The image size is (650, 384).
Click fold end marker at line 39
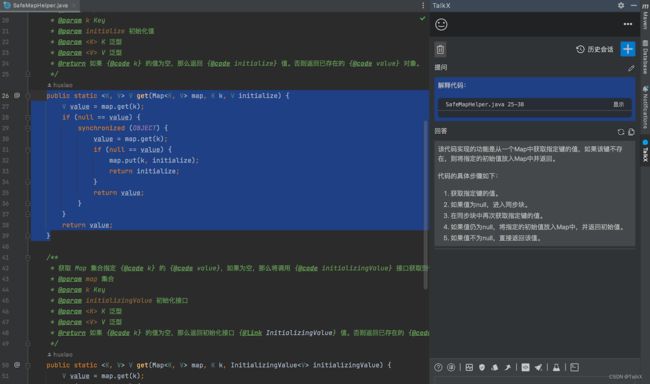tap(28, 236)
